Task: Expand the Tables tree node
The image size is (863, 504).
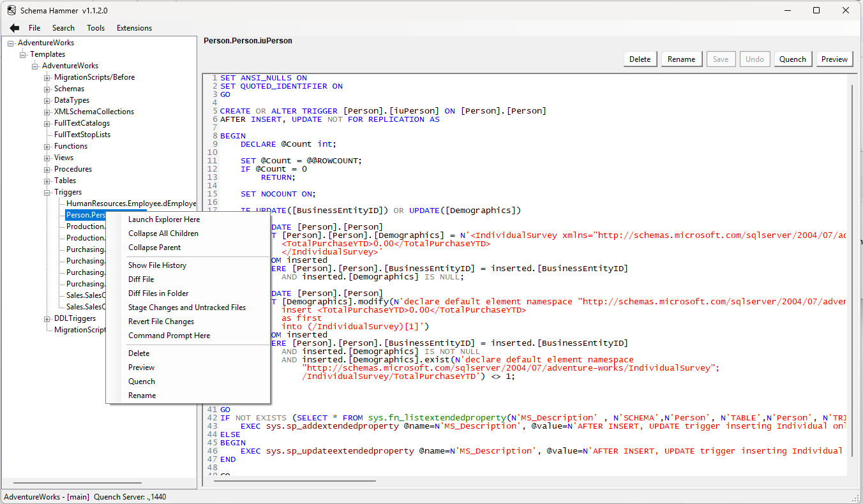Action: click(47, 180)
